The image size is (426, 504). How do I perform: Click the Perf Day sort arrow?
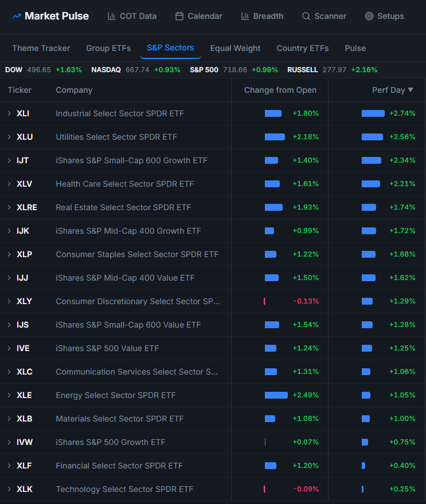coord(411,90)
